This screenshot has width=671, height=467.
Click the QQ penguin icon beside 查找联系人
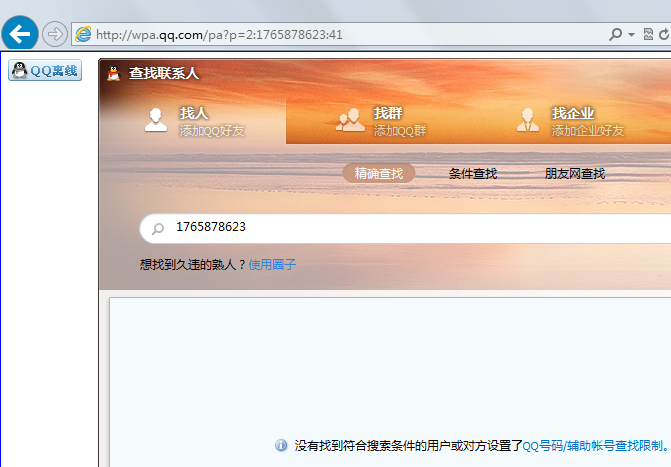[113, 73]
